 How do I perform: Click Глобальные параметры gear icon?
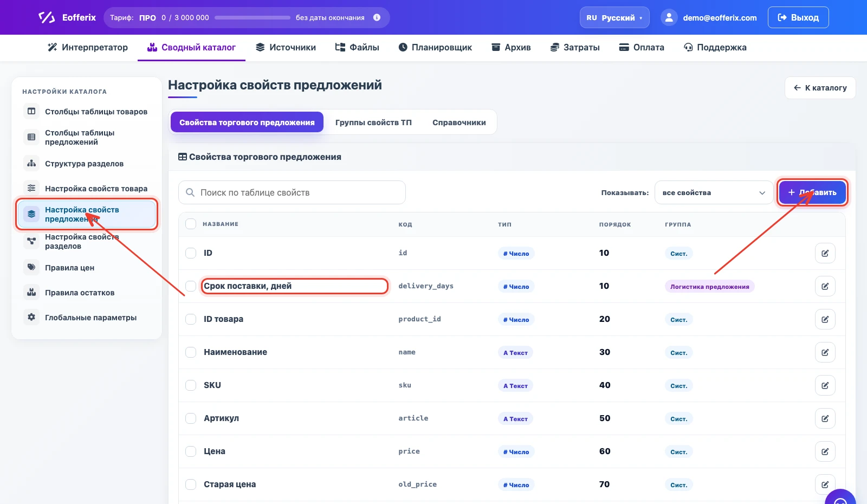(x=31, y=317)
